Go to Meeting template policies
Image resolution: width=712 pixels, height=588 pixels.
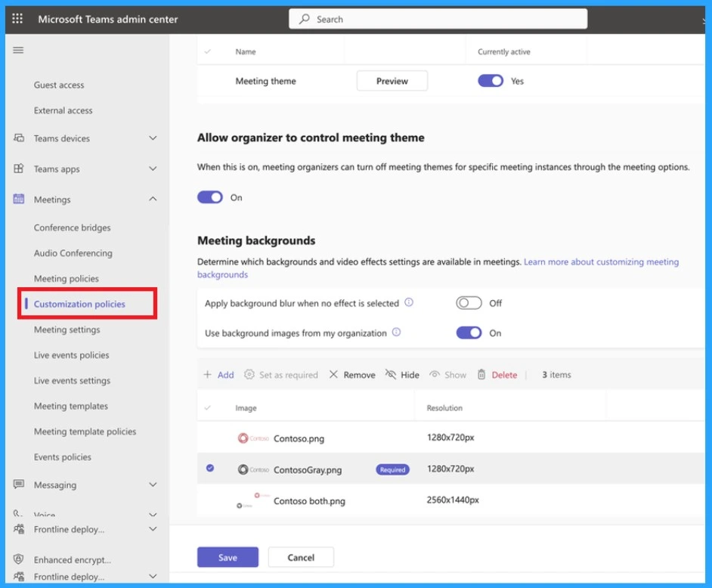(x=85, y=432)
